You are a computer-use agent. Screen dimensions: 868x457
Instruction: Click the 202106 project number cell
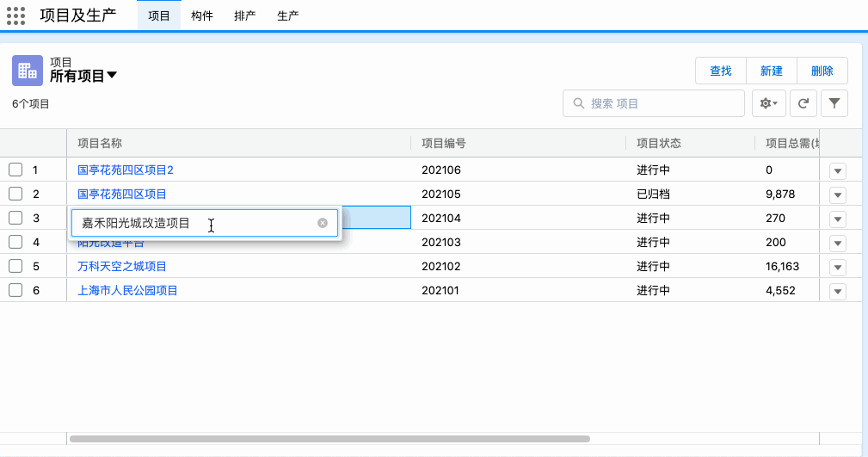pyautogui.click(x=441, y=170)
